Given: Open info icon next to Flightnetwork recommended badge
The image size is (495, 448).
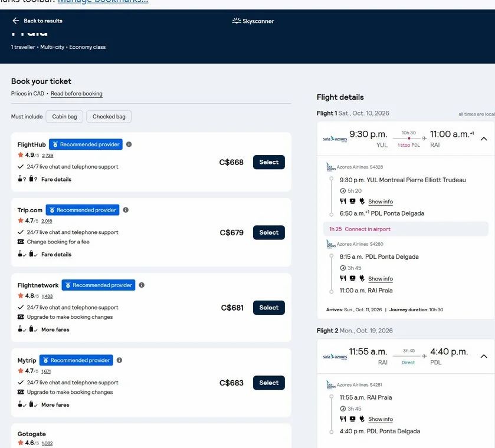Looking at the screenshot, I should (142, 285).
